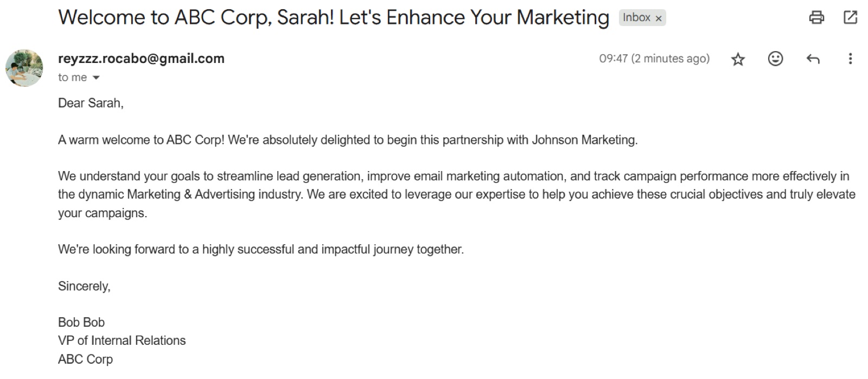Expand recipient details arrow beside 'to me'

(96, 78)
